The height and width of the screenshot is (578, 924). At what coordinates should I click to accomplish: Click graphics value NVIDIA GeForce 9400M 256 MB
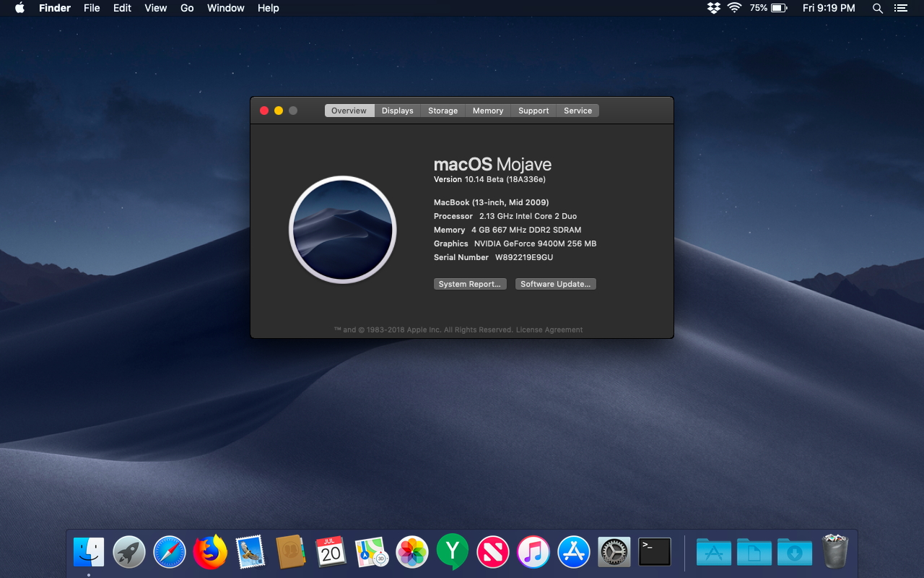click(x=535, y=243)
